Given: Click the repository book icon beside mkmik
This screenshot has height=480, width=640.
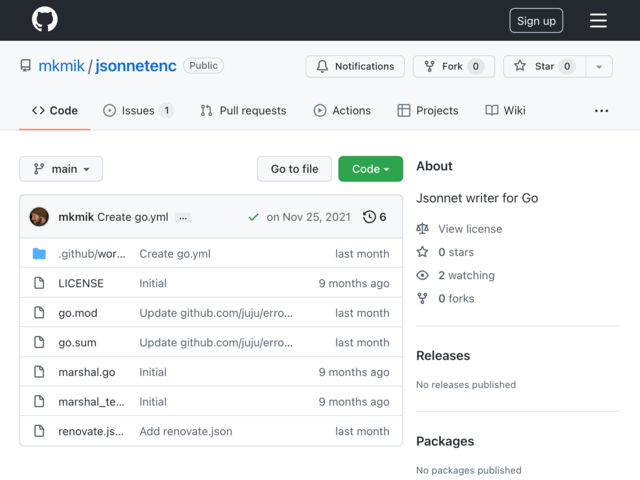Looking at the screenshot, I should [26, 66].
